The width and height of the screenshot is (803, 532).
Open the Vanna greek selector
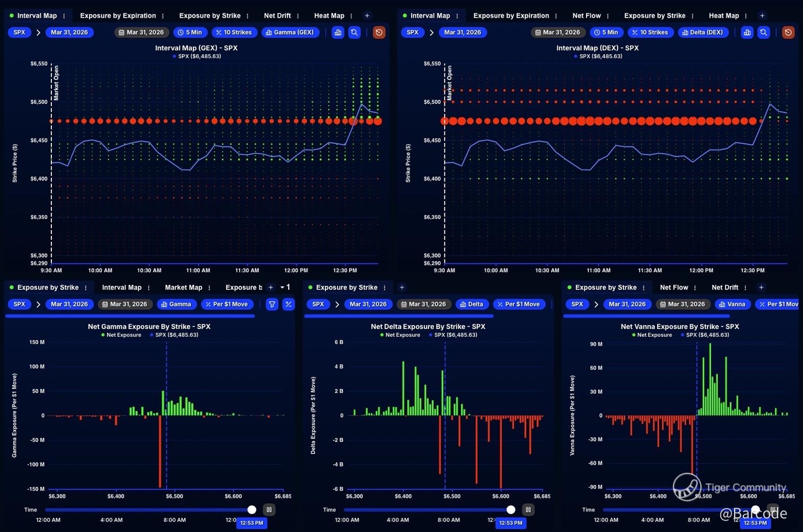(x=732, y=304)
